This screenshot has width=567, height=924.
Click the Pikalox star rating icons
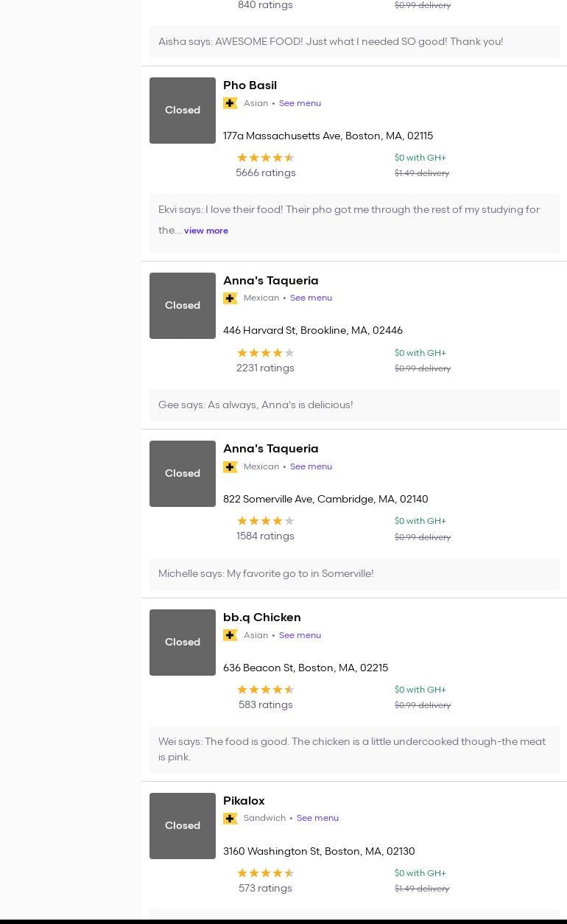coord(265,873)
